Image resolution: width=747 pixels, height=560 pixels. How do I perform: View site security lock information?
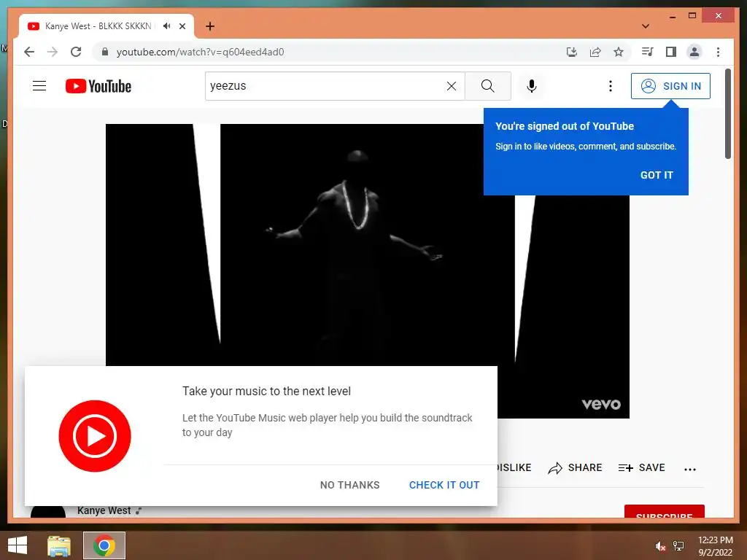pyautogui.click(x=105, y=52)
